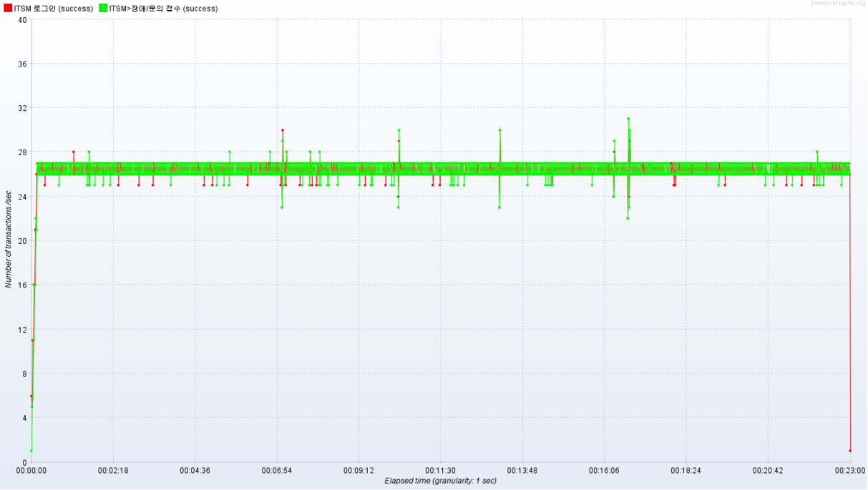The image size is (868, 490).
Task: Click the 00:23:00 time axis label
Action: click(849, 471)
